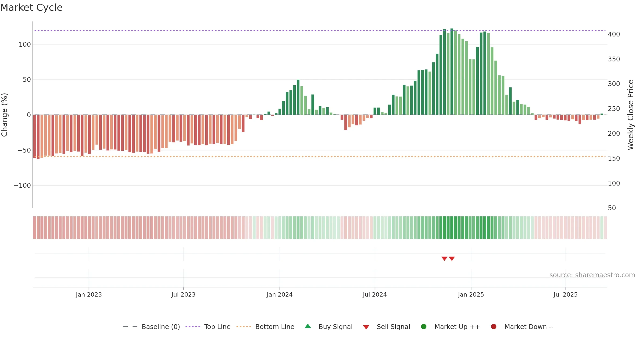Click the Jul 2025 axis label

tap(566, 294)
